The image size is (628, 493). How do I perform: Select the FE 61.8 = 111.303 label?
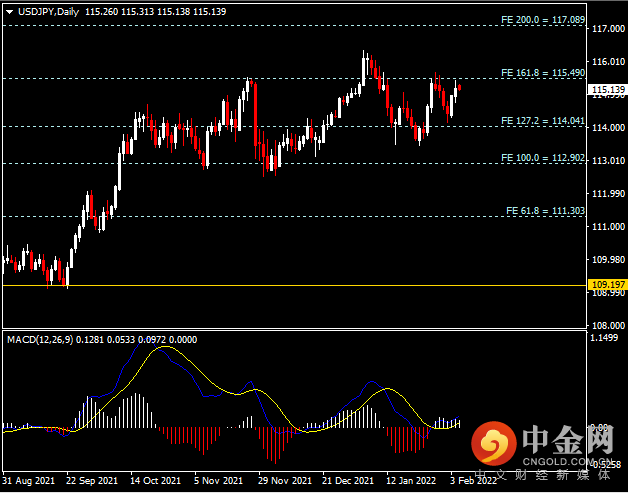[x=545, y=211]
